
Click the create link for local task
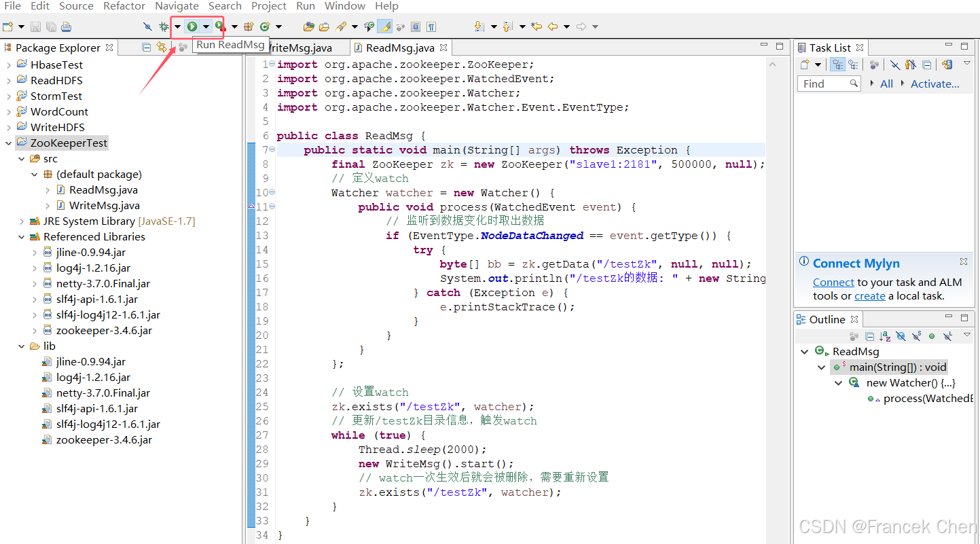pos(870,296)
